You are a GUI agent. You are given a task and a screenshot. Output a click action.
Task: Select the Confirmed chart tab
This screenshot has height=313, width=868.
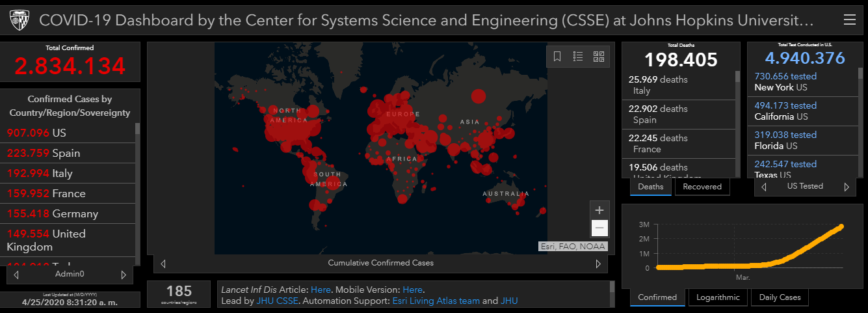coord(657,297)
